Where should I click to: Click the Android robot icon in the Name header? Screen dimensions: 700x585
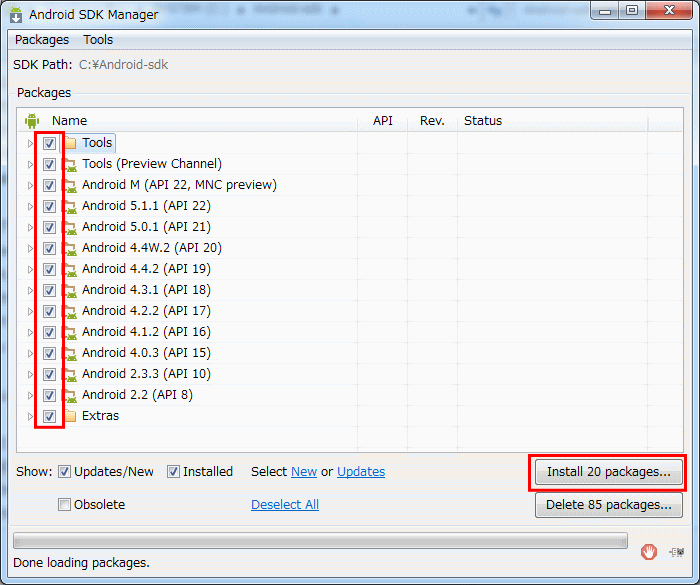(32, 121)
